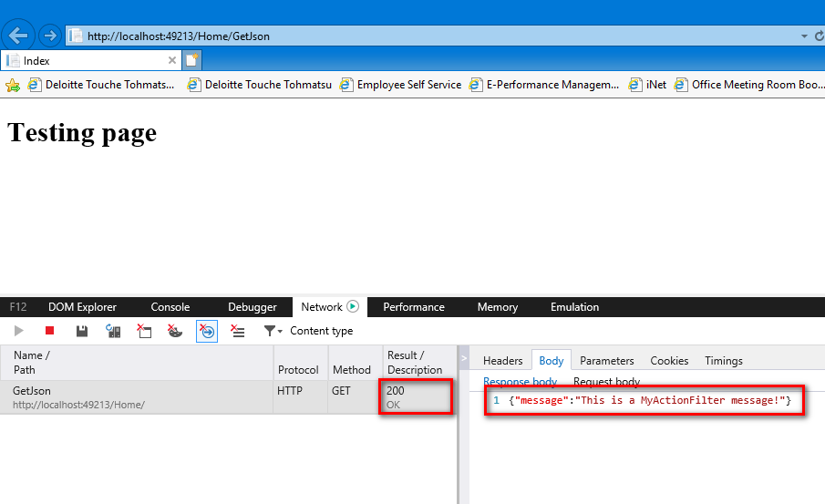Click the 200 OK result cell
Image resolution: width=825 pixels, height=504 pixels.
[x=415, y=397]
